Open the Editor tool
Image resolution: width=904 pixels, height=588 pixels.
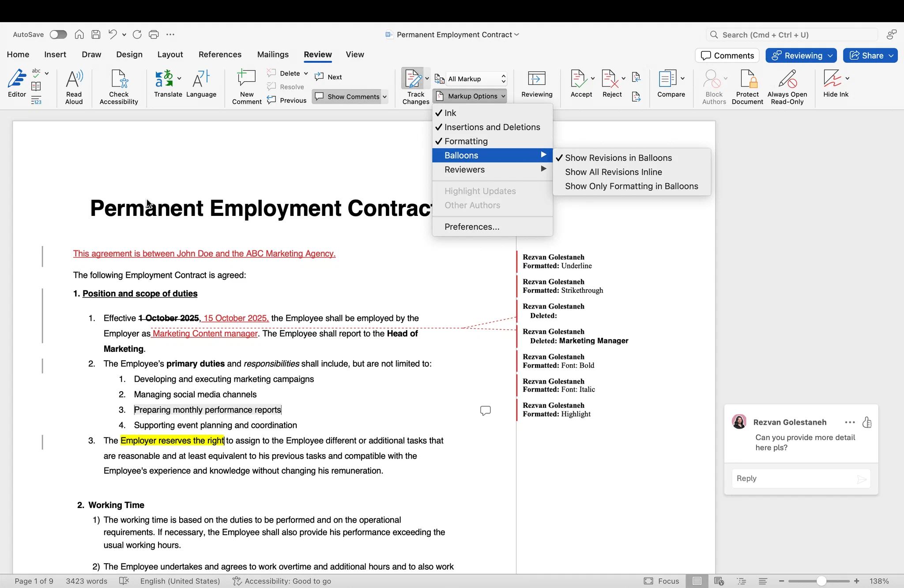[17, 84]
